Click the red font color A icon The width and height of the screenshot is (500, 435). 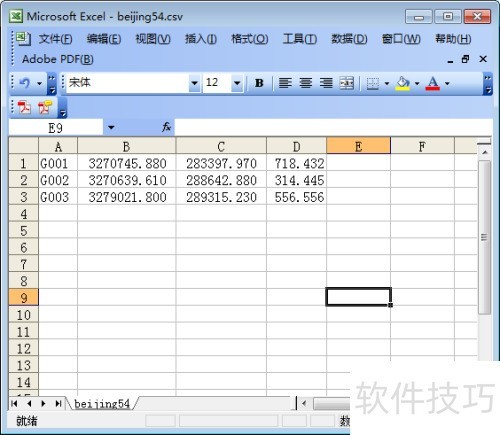point(433,83)
